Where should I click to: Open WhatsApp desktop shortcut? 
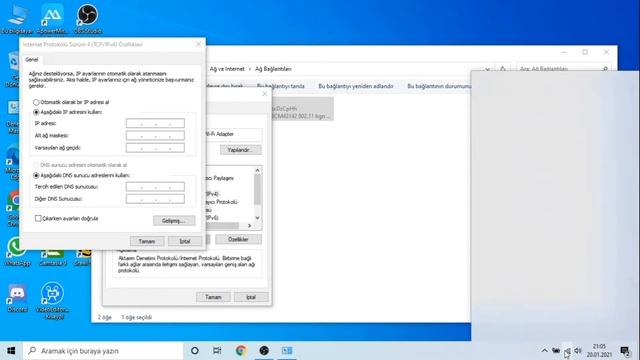coord(17,252)
